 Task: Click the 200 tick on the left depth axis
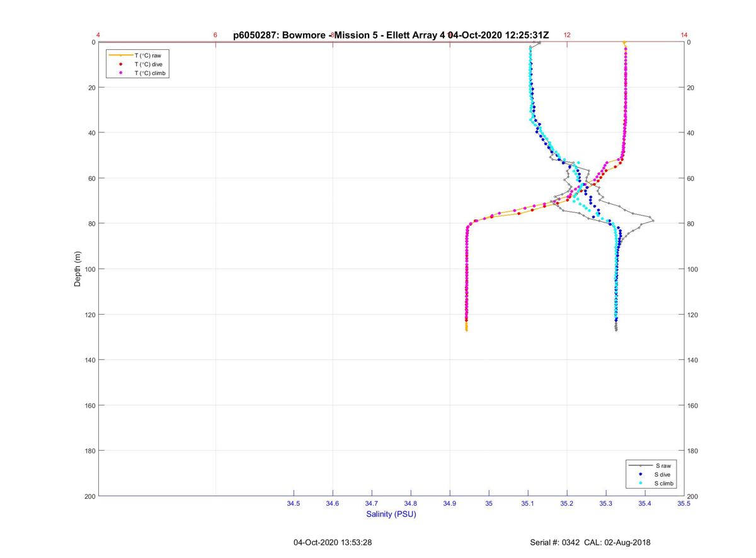pyautogui.click(x=89, y=496)
